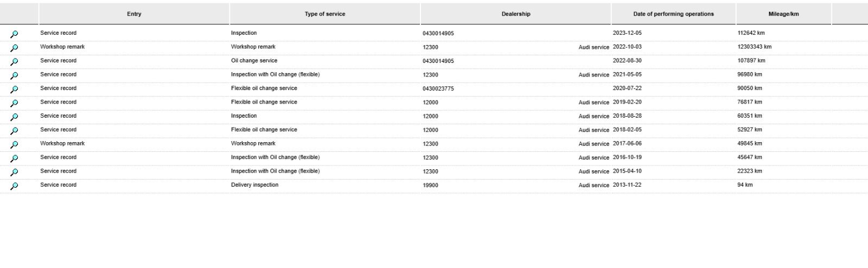Select the Delivery inspection service type cell
868x268 pixels.
pyautogui.click(x=254, y=185)
